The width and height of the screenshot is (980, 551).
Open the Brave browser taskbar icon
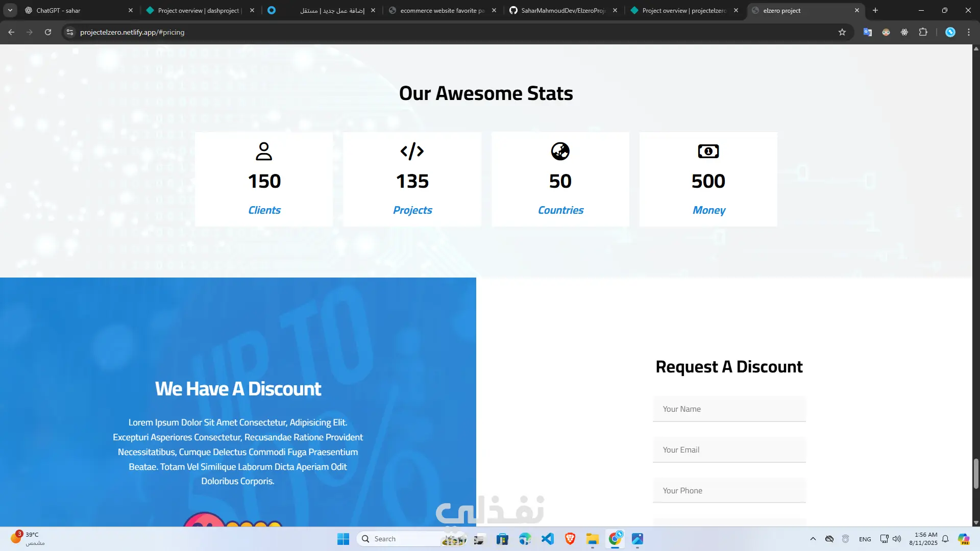pyautogui.click(x=570, y=539)
